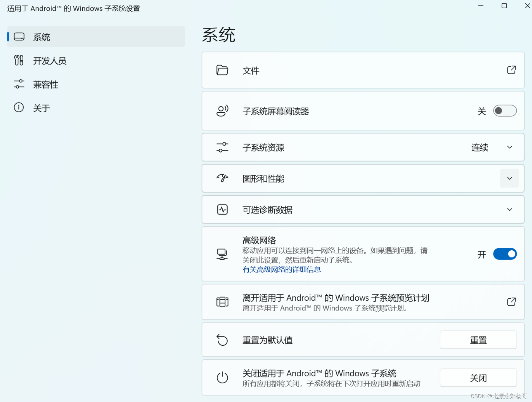Click the reset arrow icon for 重置为默认值
The width and height of the screenshot is (532, 402).
(x=222, y=340)
